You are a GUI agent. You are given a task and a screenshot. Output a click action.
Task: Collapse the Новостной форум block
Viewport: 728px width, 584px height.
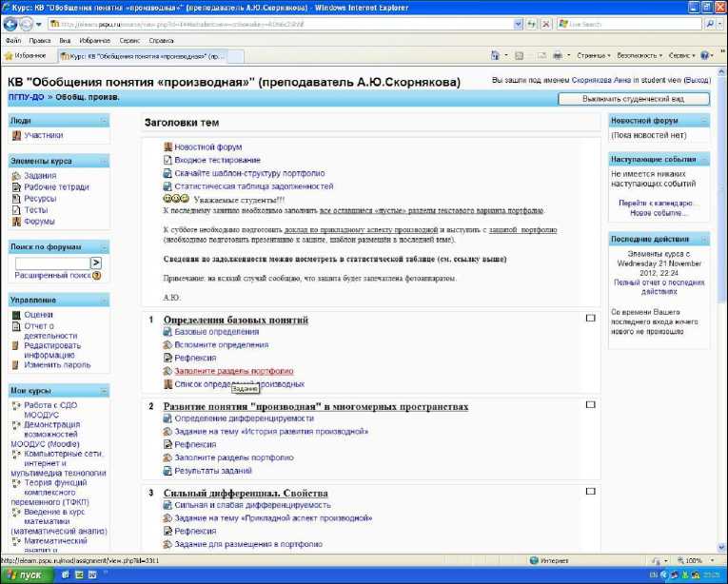(x=704, y=121)
